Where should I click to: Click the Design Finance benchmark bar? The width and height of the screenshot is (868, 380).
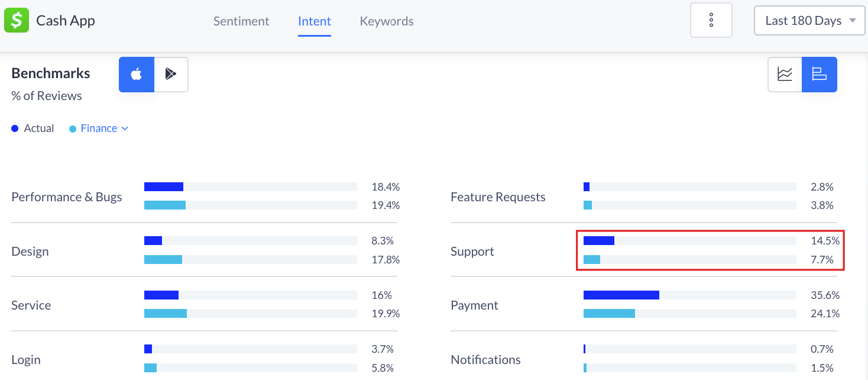(x=163, y=259)
